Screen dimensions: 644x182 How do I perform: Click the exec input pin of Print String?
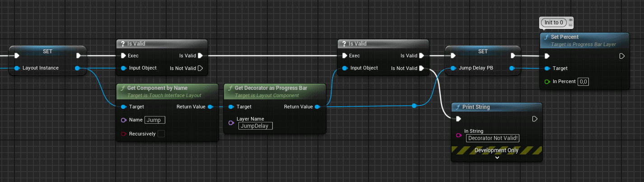click(459, 119)
